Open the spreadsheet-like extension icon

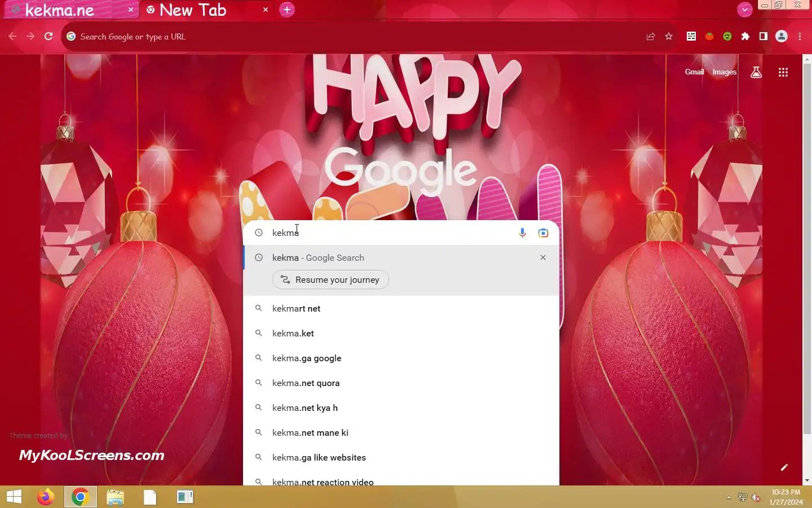tap(691, 36)
